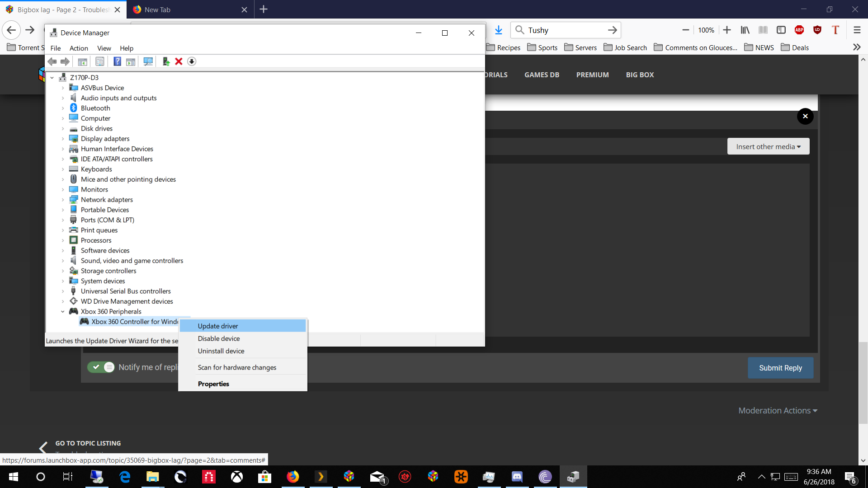Expand Universal Serial Bus controllers
This screenshot has height=488, width=868.
pyautogui.click(x=63, y=291)
